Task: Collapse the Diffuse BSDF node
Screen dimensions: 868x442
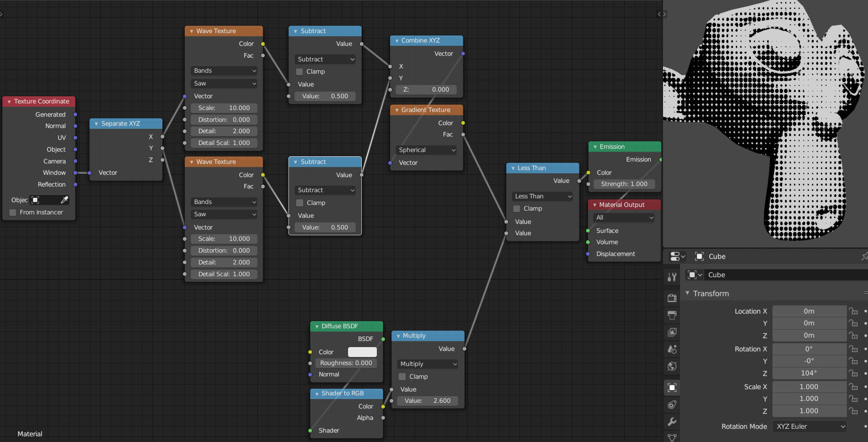Action: (317, 326)
